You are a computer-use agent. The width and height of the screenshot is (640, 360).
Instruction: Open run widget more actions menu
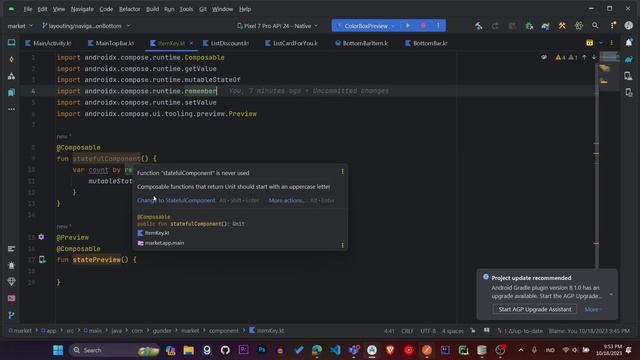(x=438, y=26)
